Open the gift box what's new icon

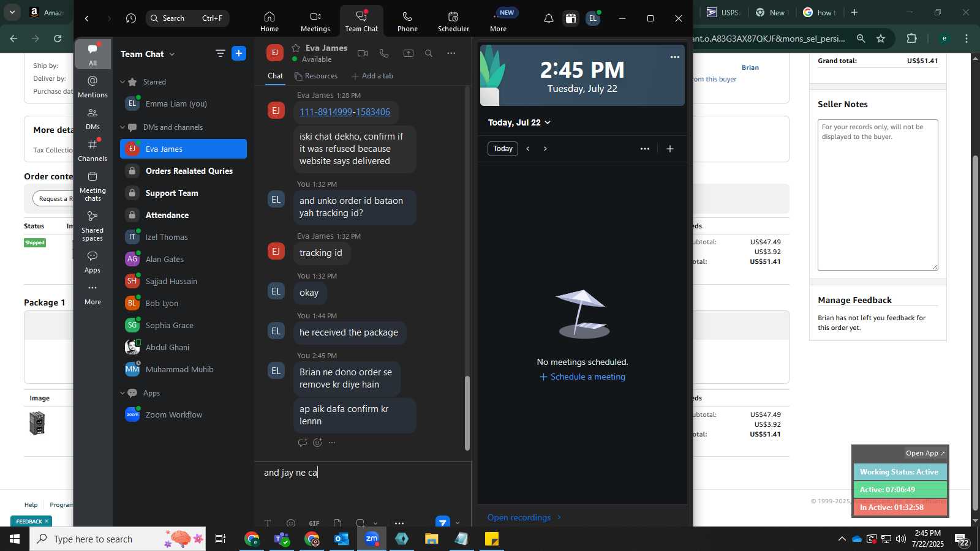click(571, 18)
